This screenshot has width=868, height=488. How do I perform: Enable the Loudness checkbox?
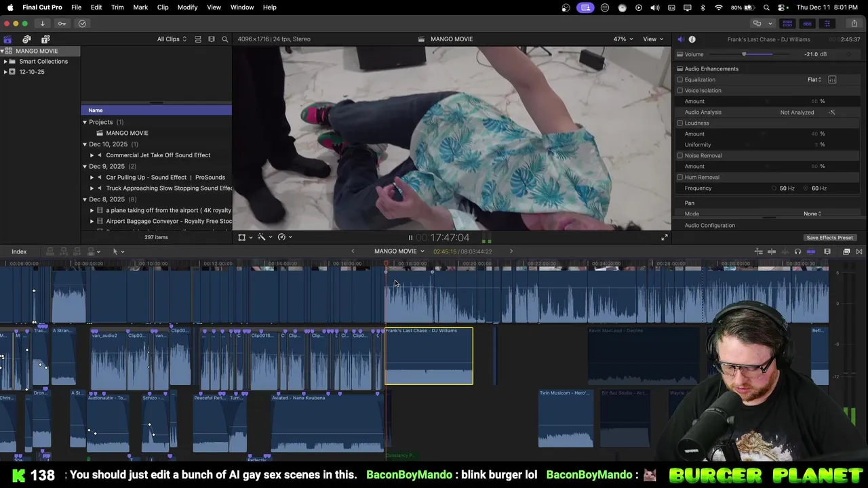[x=679, y=123]
